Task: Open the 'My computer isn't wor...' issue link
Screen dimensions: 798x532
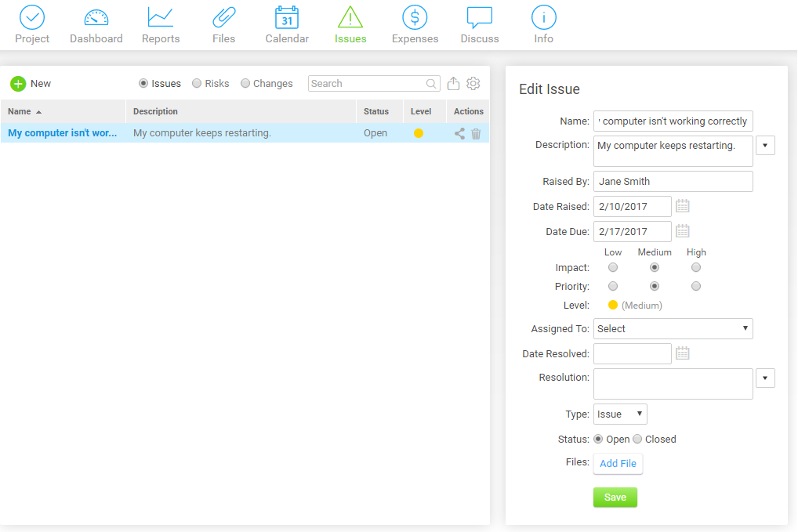Action: (x=62, y=132)
